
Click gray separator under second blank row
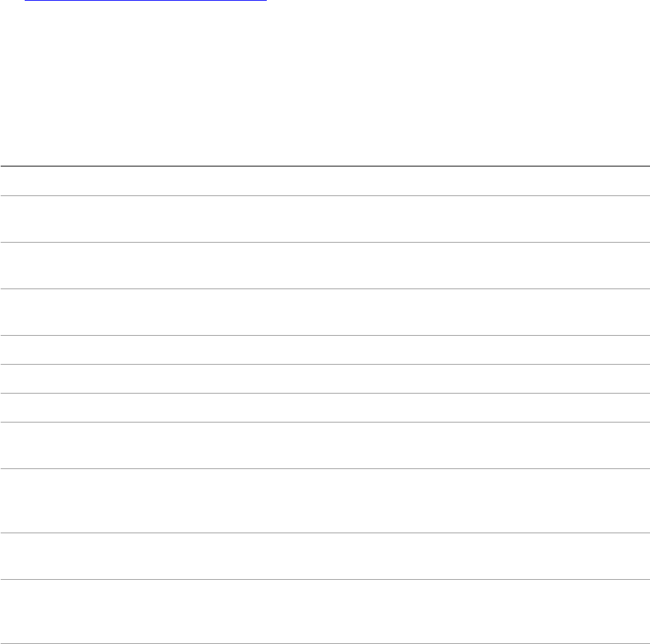click(x=325, y=288)
